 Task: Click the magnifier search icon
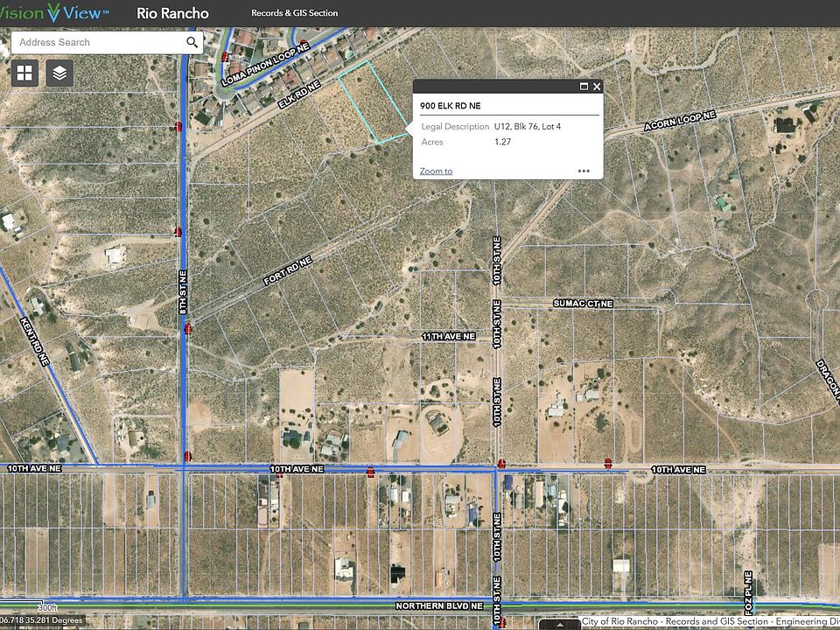(x=192, y=42)
